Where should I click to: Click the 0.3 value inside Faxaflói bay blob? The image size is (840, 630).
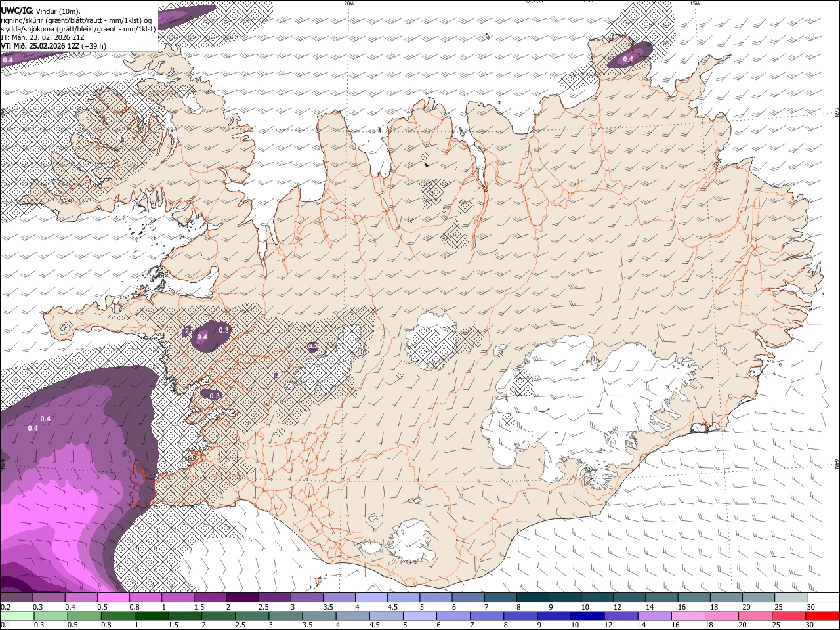tap(215, 395)
